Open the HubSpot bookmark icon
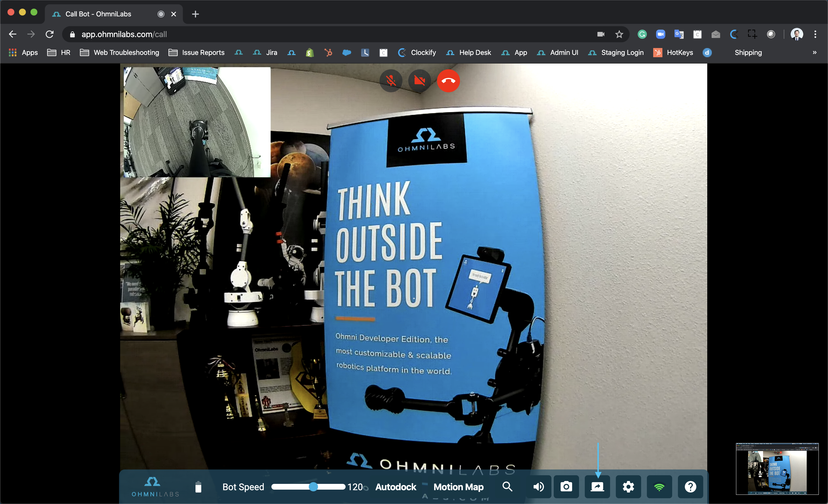Viewport: 828px width, 504px height. [328, 53]
